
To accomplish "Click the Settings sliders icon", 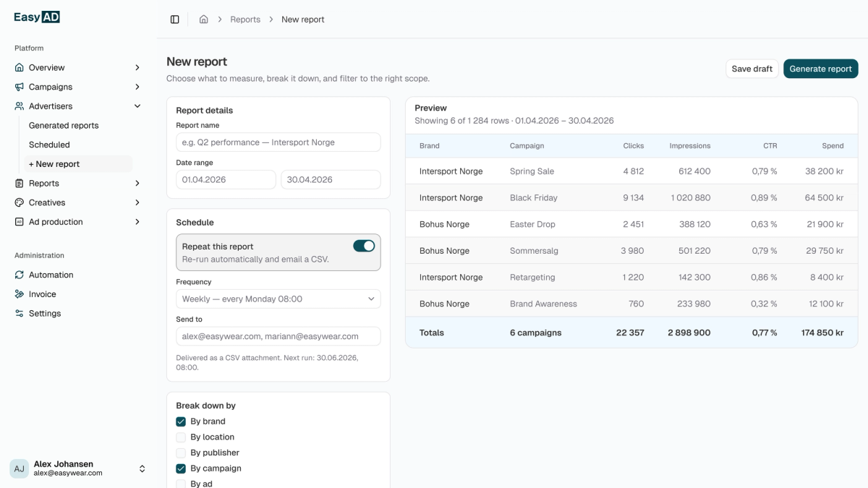I will pyautogui.click(x=20, y=314).
